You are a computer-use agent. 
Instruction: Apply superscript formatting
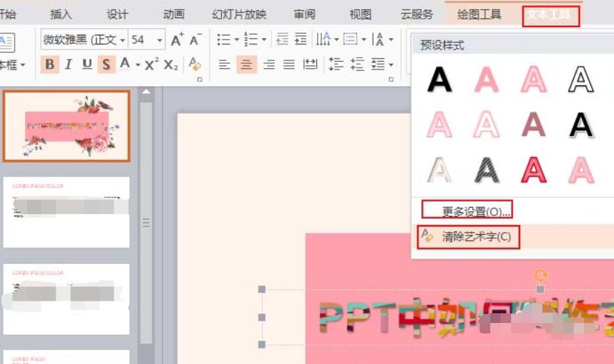point(152,65)
